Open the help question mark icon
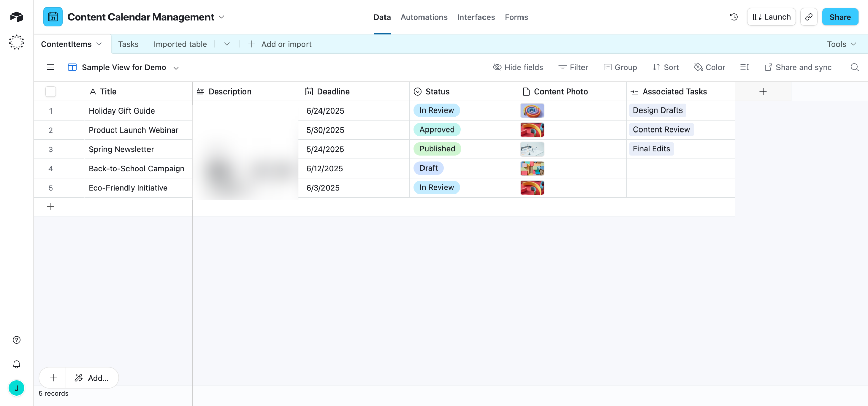Viewport: 868px width, 406px height. pyautogui.click(x=16, y=340)
